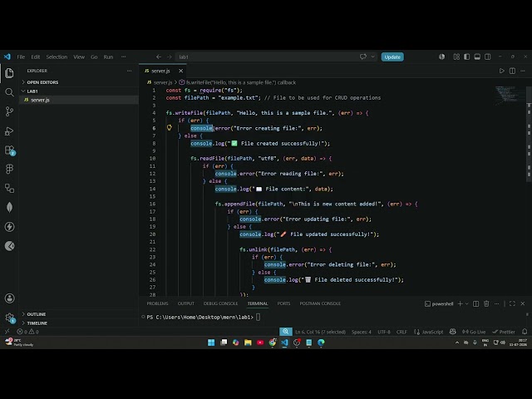
Task: Toggle the secondary side bar
Action: tap(488, 57)
